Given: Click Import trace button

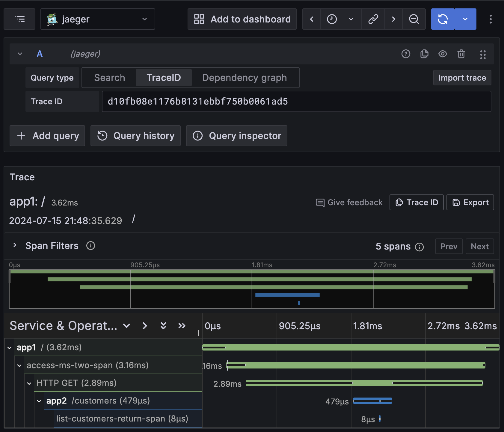Looking at the screenshot, I should coord(462,78).
